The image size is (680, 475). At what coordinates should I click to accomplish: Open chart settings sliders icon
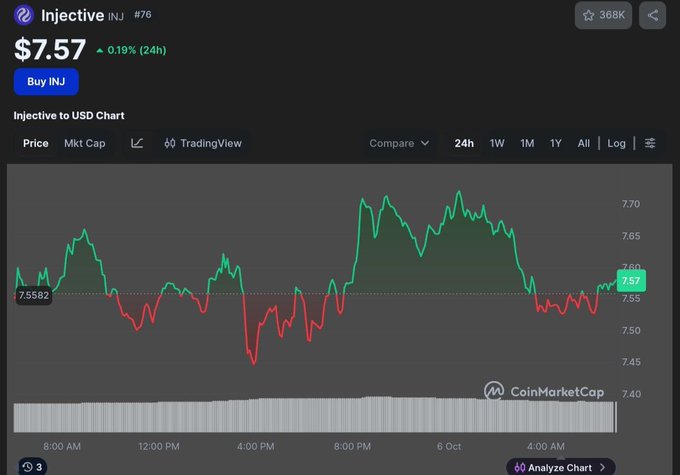(650, 143)
